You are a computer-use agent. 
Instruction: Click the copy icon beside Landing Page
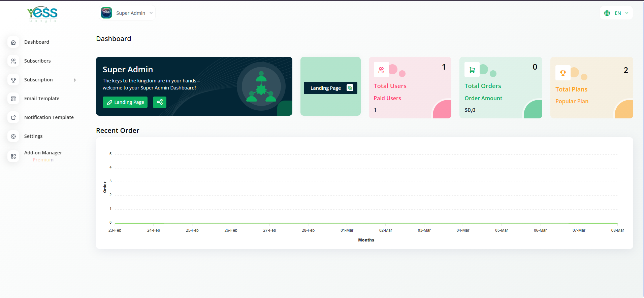pos(350,88)
